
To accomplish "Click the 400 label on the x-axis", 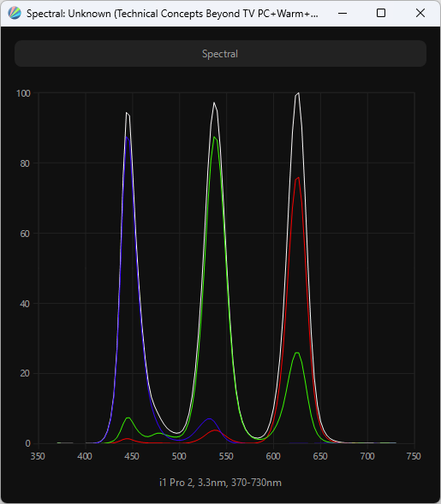I will coord(85,456).
